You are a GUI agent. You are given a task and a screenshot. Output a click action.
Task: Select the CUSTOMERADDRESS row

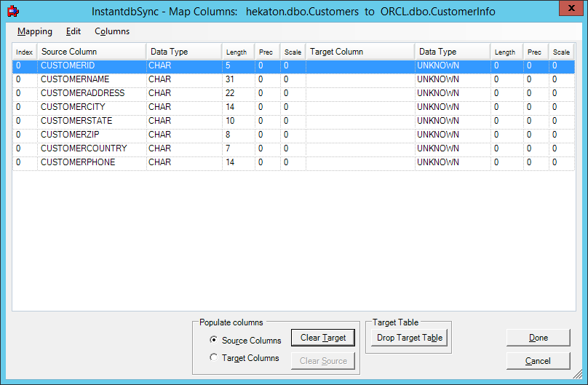[293, 93]
